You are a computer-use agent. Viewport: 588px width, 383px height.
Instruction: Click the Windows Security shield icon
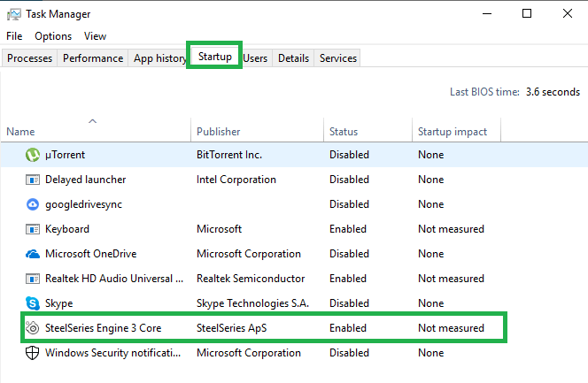[x=32, y=353]
